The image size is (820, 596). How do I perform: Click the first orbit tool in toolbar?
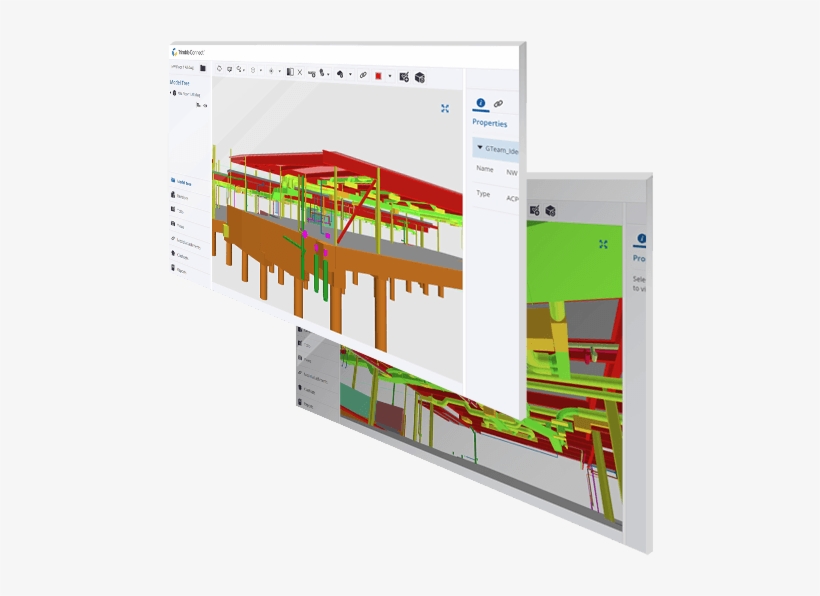point(220,69)
